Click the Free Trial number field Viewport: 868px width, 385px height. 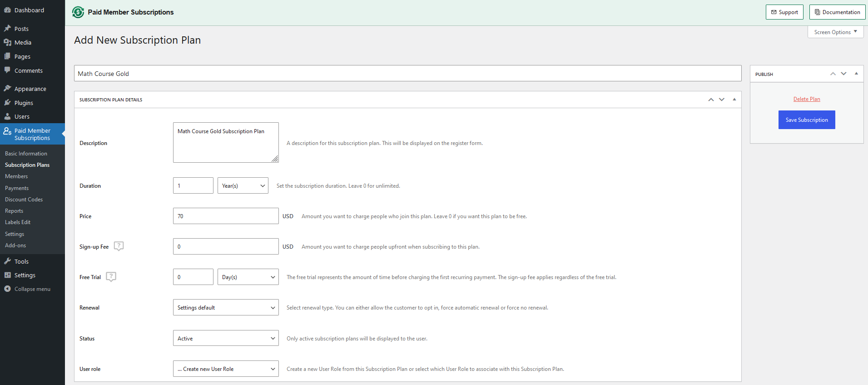tap(193, 277)
